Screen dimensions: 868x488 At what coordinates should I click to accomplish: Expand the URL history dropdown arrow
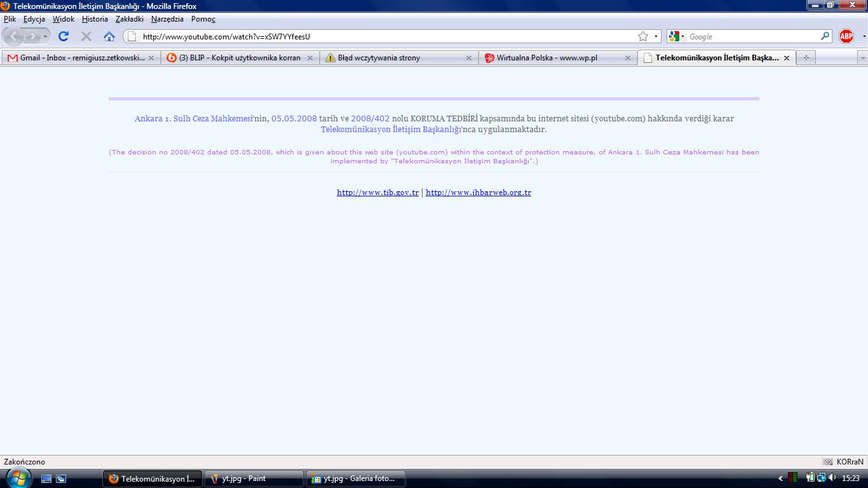click(656, 36)
